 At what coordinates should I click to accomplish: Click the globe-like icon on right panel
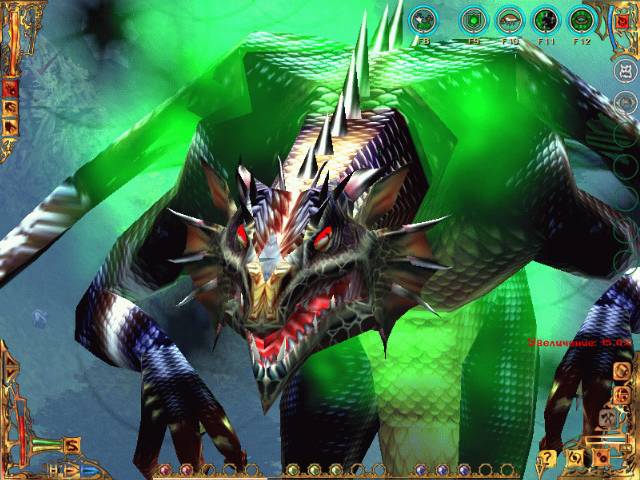click(x=622, y=394)
